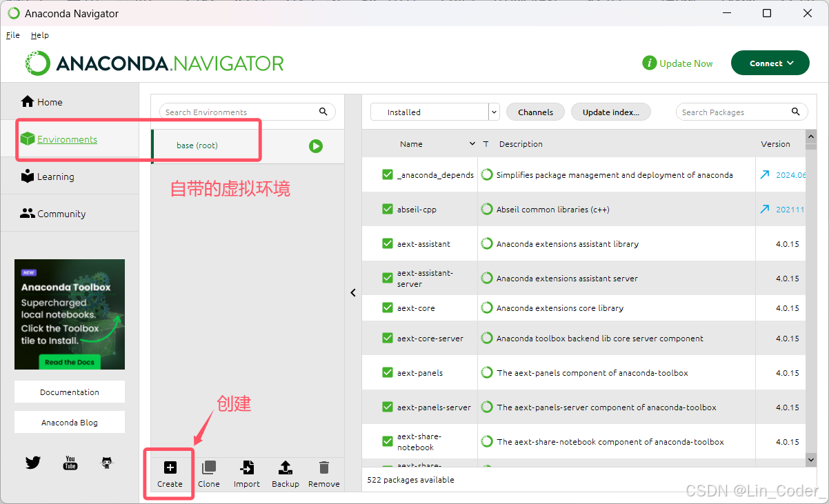Click the Create environment icon

(x=170, y=467)
